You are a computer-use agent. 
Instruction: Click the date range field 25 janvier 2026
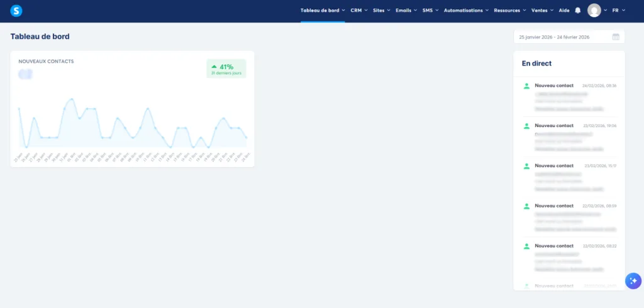pyautogui.click(x=569, y=37)
